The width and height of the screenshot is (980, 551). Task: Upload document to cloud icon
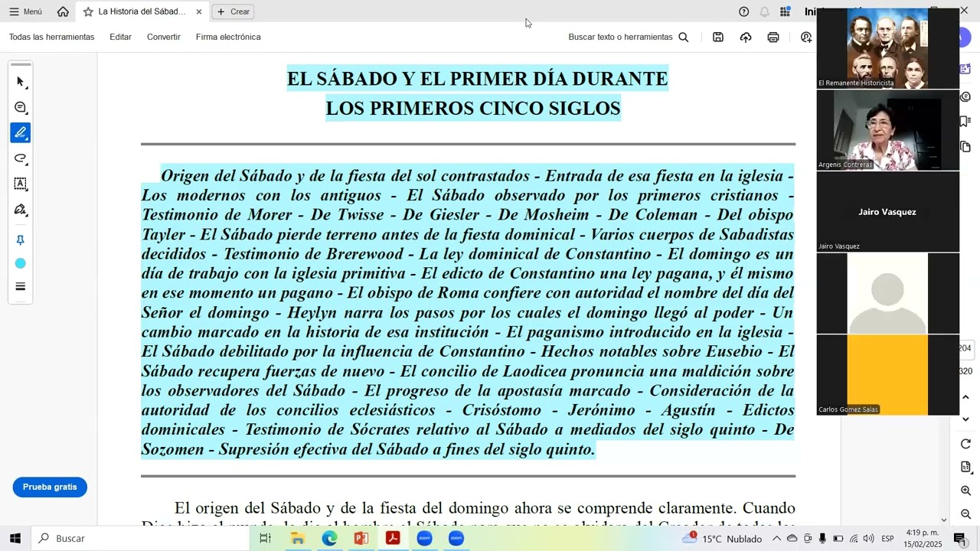[746, 37]
